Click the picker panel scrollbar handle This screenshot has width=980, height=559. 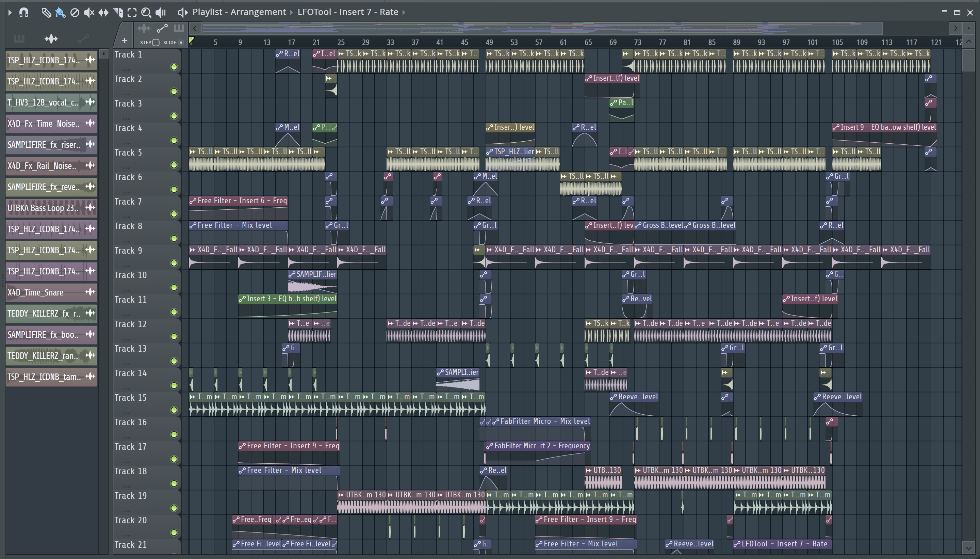pos(103,54)
